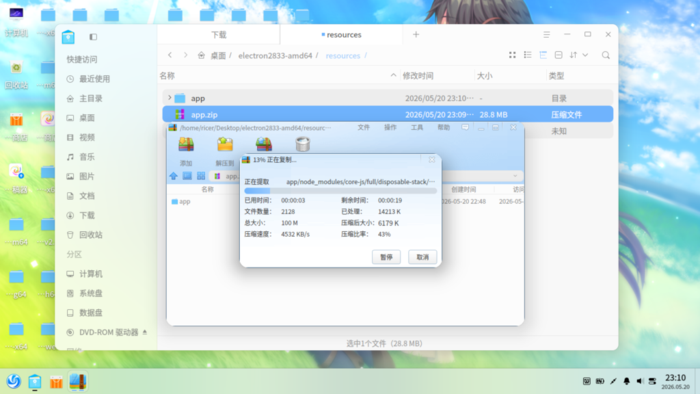The width and height of the screenshot is (700, 394).
Task: Open file manager from the taskbar
Action: pyautogui.click(x=35, y=382)
